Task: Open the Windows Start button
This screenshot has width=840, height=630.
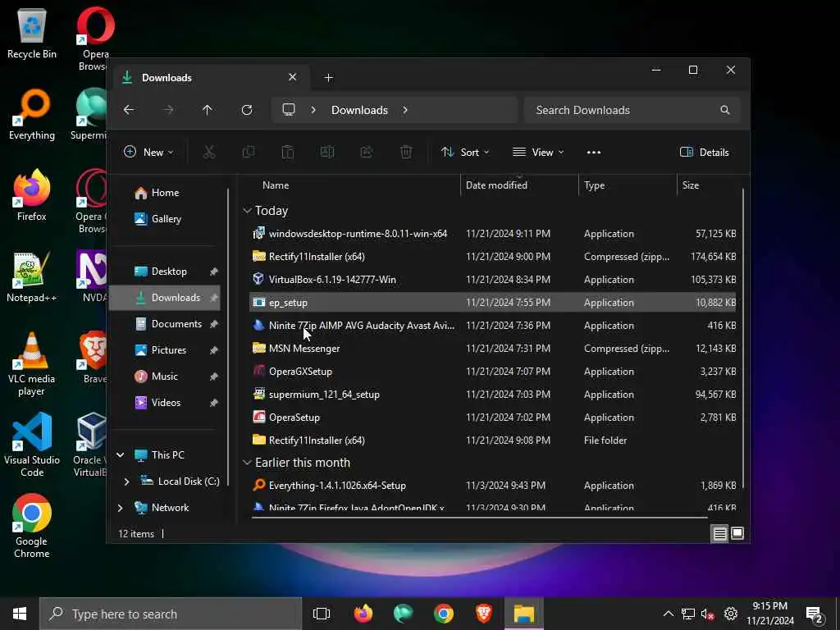Action: (x=20, y=614)
